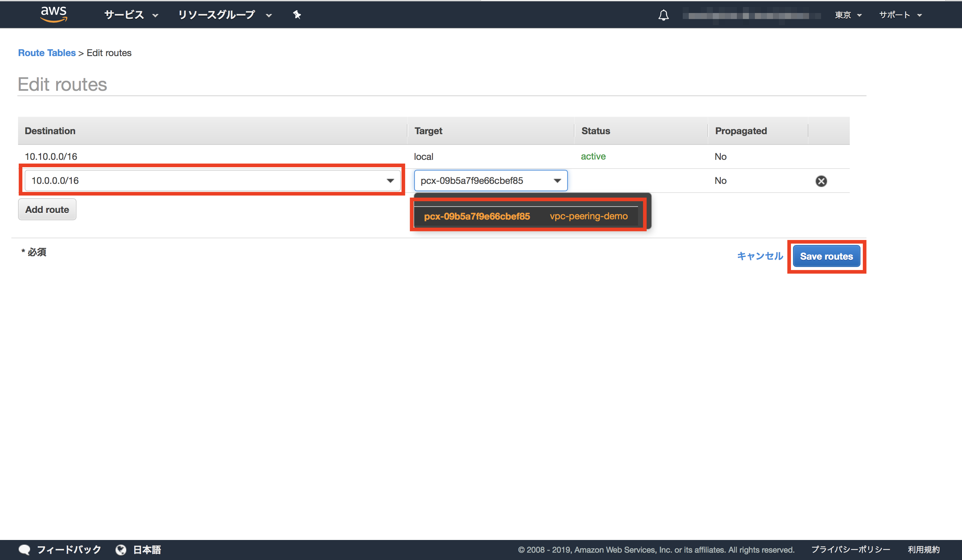Viewport: 962px width, 560px height.
Task: Click the Add route button
Action: (x=47, y=210)
